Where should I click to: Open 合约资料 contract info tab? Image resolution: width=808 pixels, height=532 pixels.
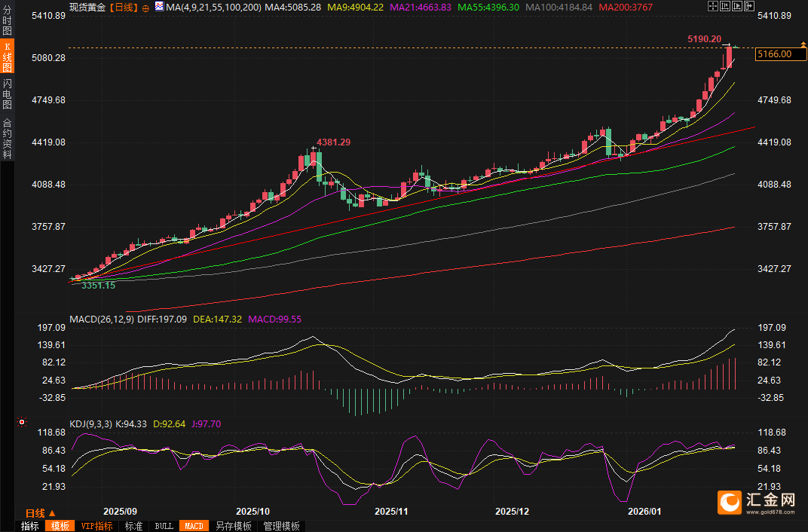(x=7, y=138)
